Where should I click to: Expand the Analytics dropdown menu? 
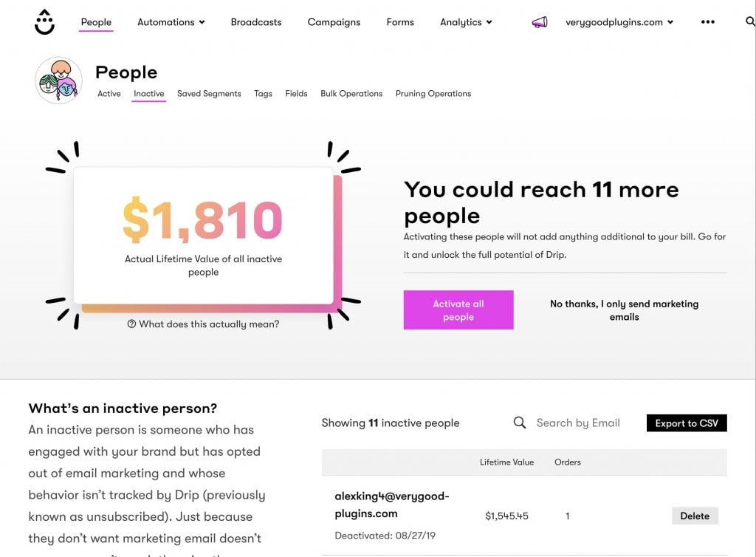coord(466,22)
